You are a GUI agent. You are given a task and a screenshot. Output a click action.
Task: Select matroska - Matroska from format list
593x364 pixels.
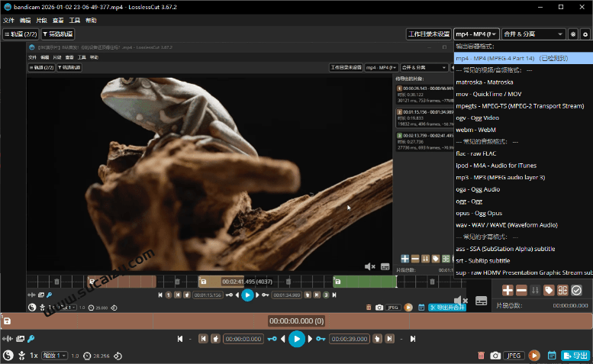(484, 82)
